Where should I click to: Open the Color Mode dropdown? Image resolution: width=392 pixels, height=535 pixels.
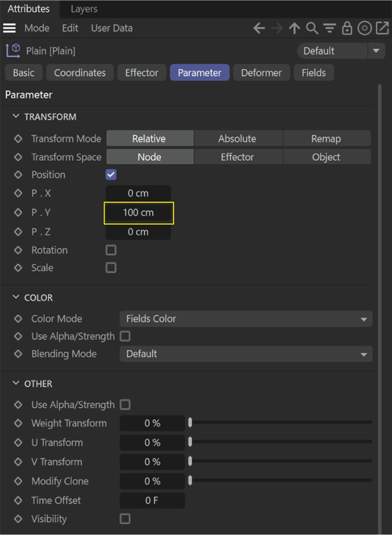pyautogui.click(x=246, y=319)
